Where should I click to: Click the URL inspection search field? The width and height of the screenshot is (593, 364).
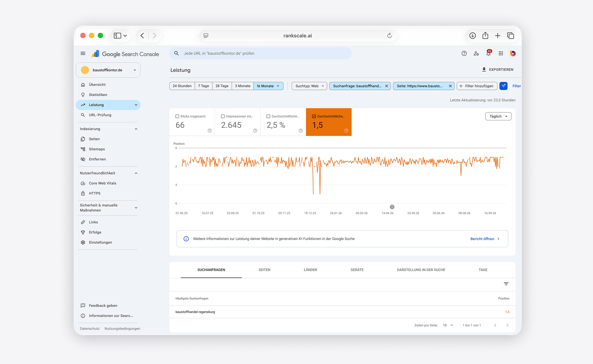pos(260,54)
